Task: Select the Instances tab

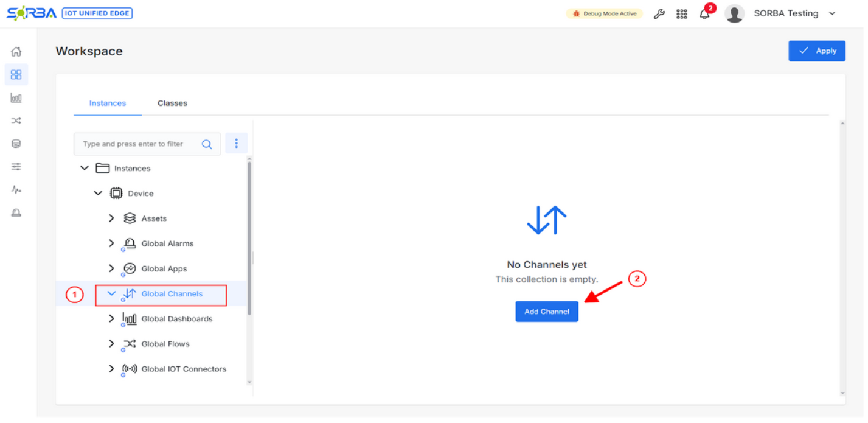Action: point(108,103)
